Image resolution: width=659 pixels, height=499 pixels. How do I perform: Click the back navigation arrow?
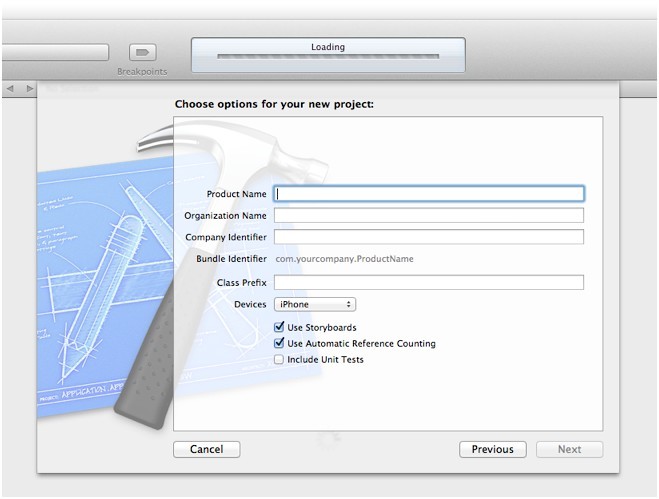click(10, 89)
